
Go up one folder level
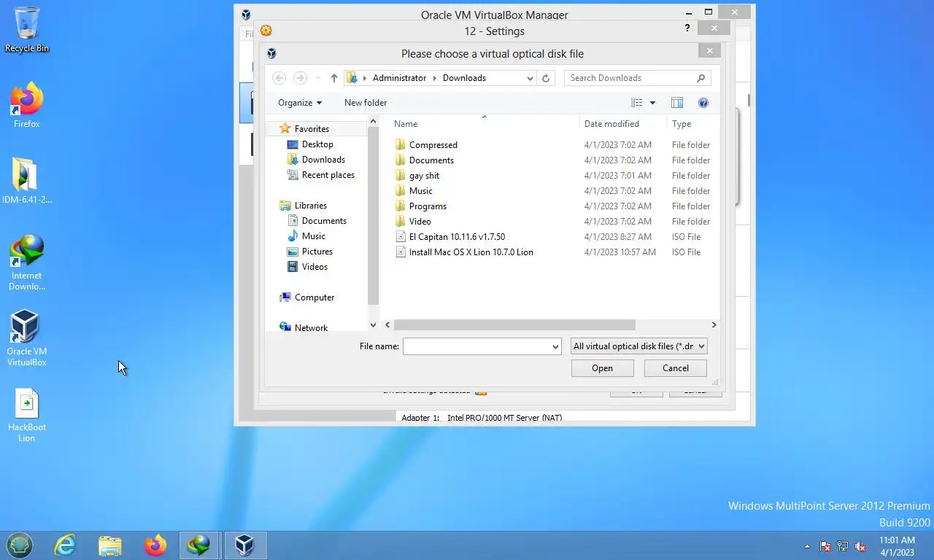334,78
